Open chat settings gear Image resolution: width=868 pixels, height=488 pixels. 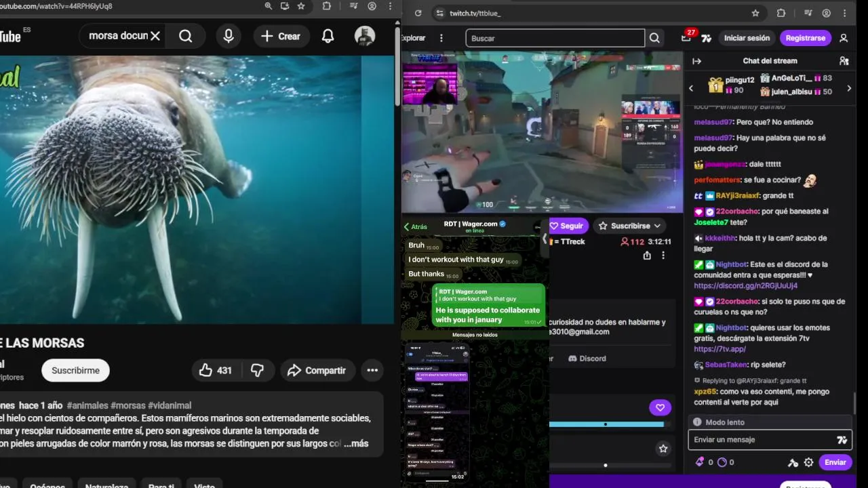(808, 462)
